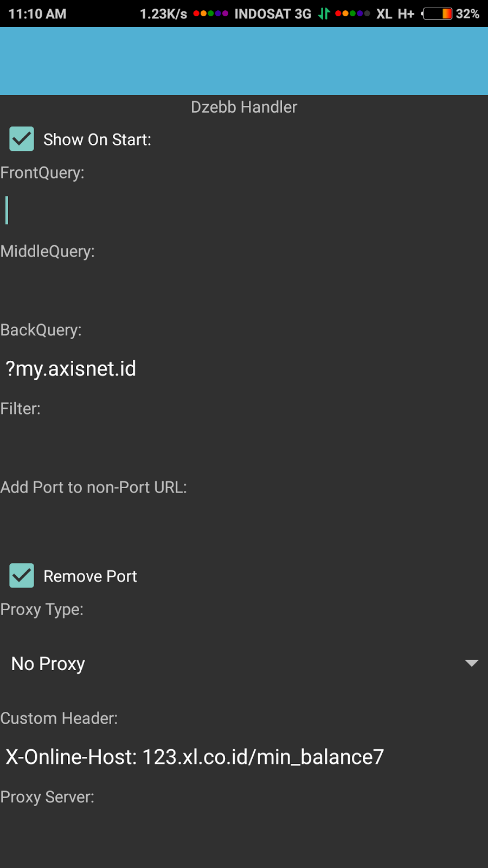
Task: Edit the BackQuery field with ?my.axisnet.id
Action: [244, 368]
